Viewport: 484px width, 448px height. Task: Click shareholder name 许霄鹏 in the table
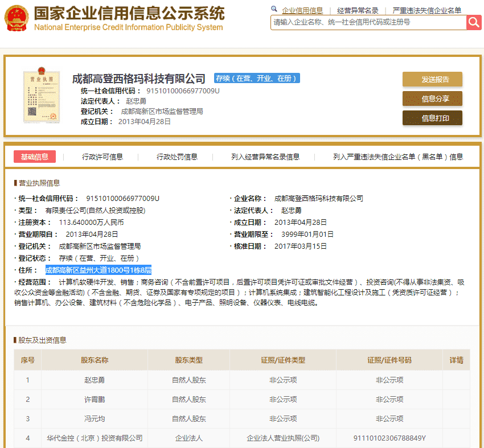(x=95, y=400)
